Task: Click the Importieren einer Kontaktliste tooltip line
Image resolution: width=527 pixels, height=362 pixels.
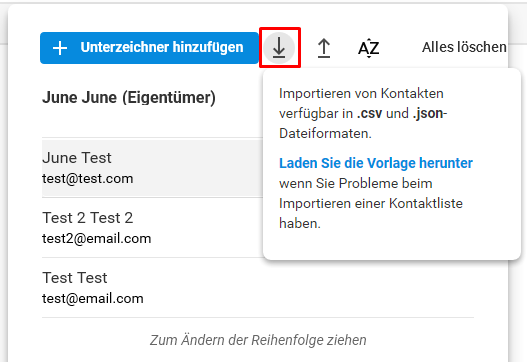Action: [x=371, y=204]
